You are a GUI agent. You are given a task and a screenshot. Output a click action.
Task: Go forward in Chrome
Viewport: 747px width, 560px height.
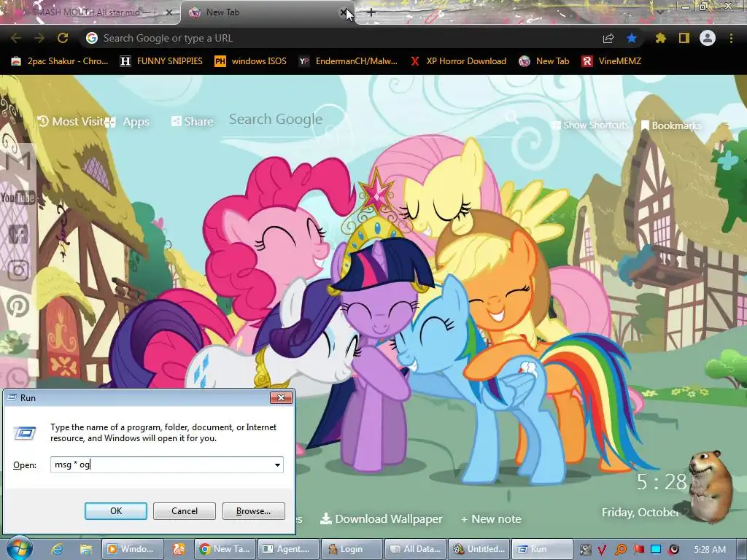(39, 38)
